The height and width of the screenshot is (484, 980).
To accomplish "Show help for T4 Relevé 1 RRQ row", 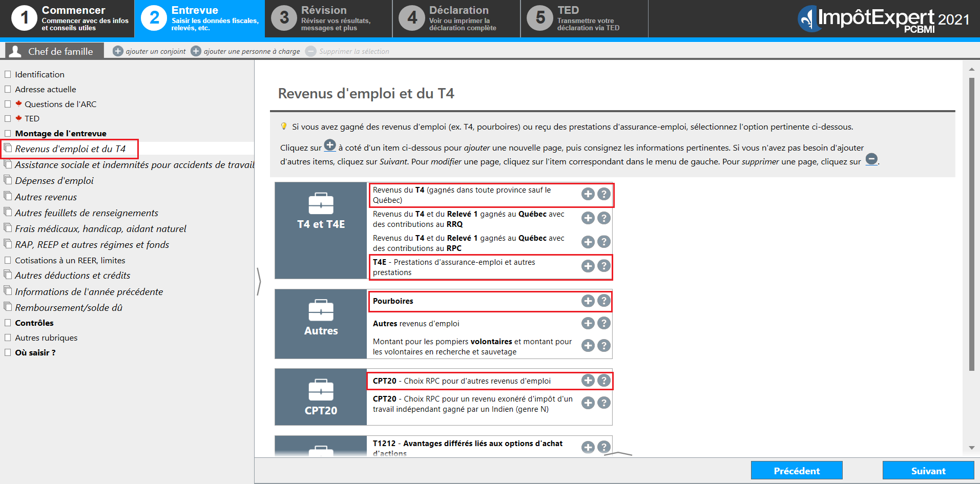I will tap(604, 218).
